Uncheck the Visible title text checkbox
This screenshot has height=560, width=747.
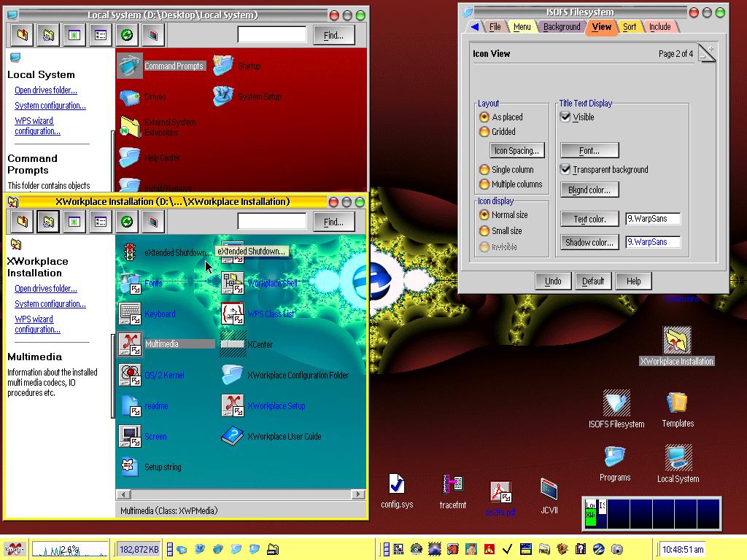pos(565,117)
